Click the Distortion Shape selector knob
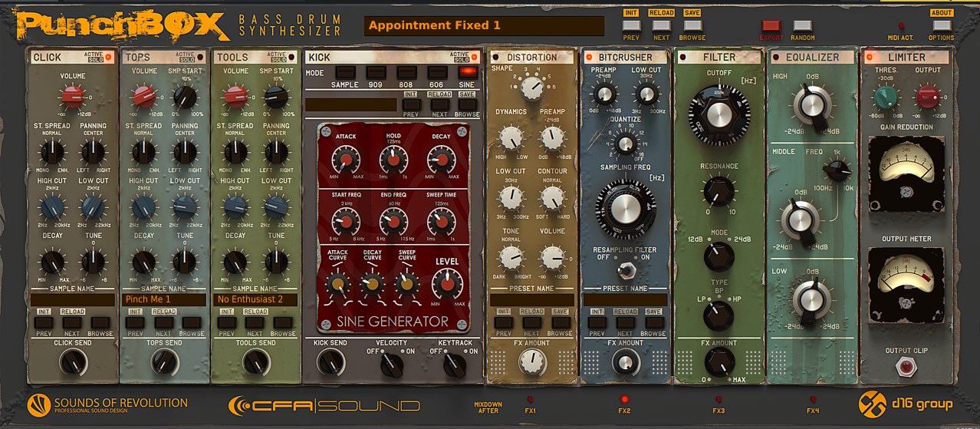Screen dimensions: 980x429 pos(531,87)
